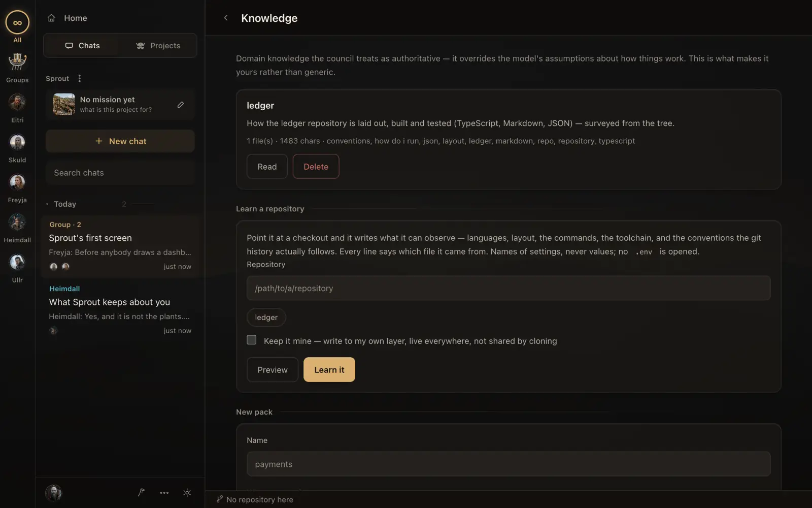Screen dimensions: 812x508
Task: Click the Sprout project name
Action: tap(57, 79)
